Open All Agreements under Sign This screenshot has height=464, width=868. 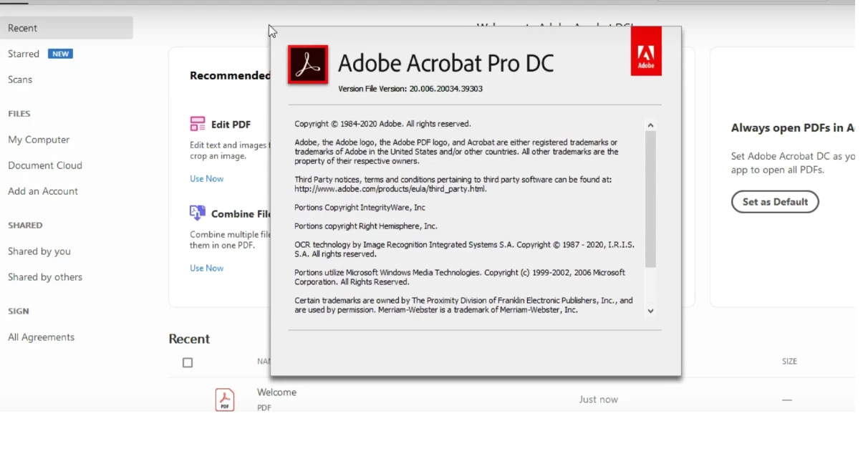click(x=41, y=337)
